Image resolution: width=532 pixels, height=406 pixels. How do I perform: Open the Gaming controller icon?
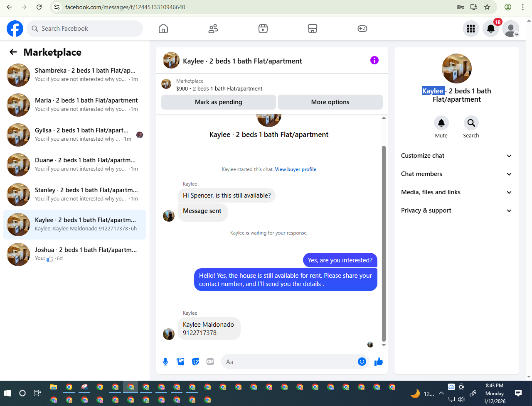pyautogui.click(x=362, y=29)
